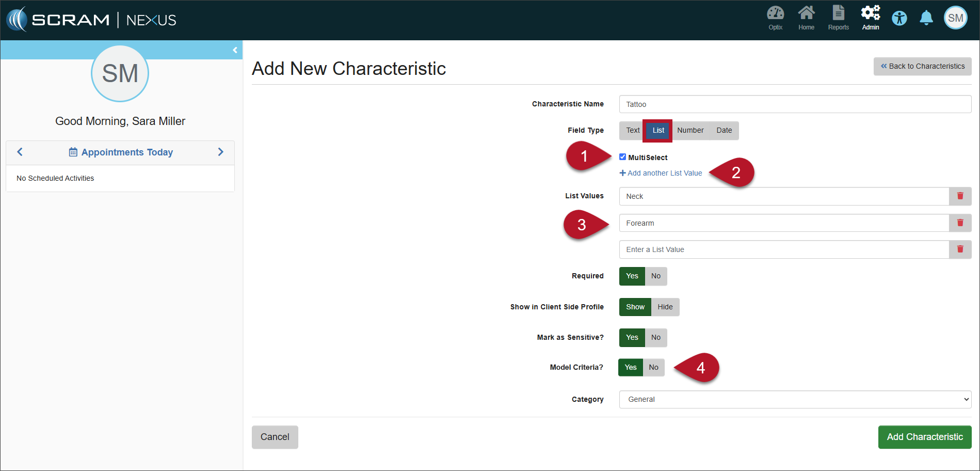Expand the Category dropdown
This screenshot has height=471, width=980.
tap(795, 400)
